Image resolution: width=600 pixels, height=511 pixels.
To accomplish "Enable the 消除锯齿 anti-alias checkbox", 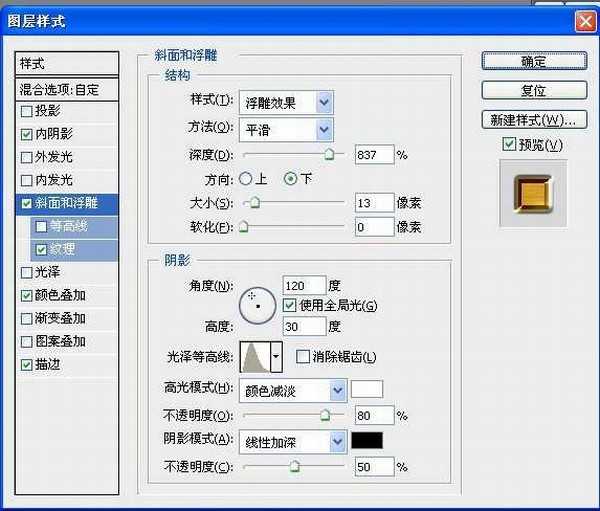I will point(303,357).
